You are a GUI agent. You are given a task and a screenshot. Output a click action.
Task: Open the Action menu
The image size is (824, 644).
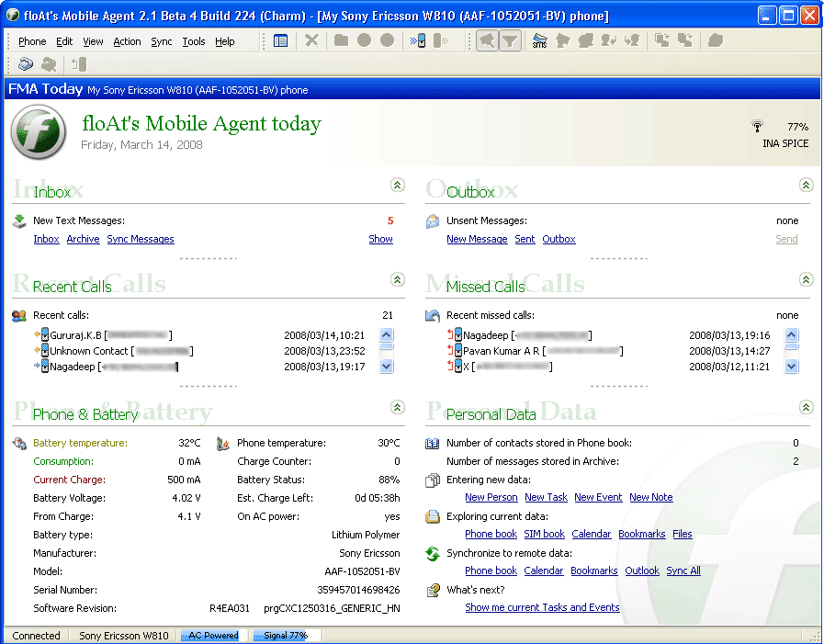127,41
